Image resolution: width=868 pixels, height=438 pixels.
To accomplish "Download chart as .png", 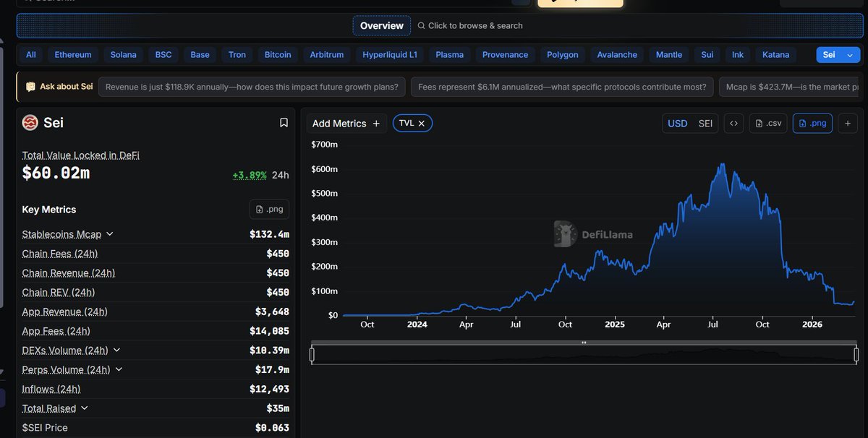I will coord(812,124).
